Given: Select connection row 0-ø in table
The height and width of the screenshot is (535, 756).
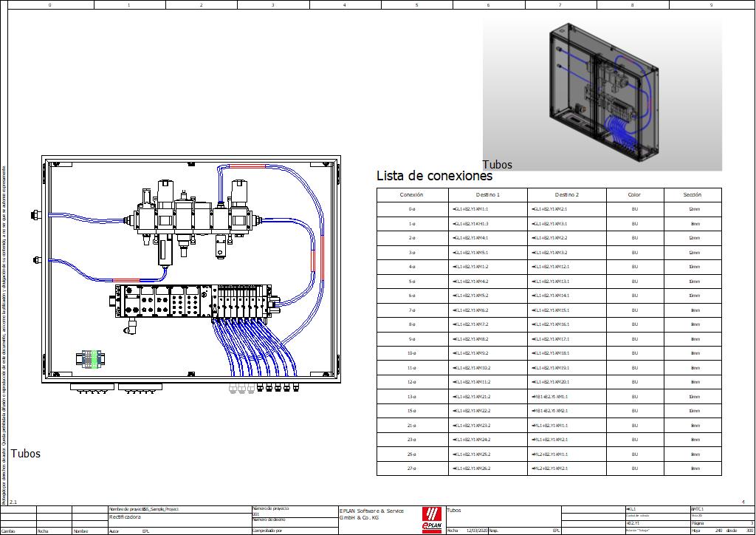Looking at the screenshot, I should click(411, 209).
